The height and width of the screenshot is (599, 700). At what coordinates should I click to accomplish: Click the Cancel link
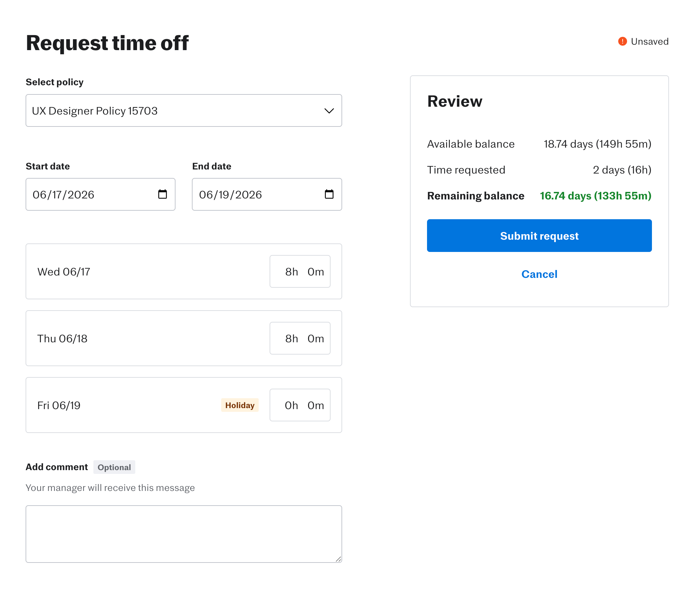click(x=539, y=274)
